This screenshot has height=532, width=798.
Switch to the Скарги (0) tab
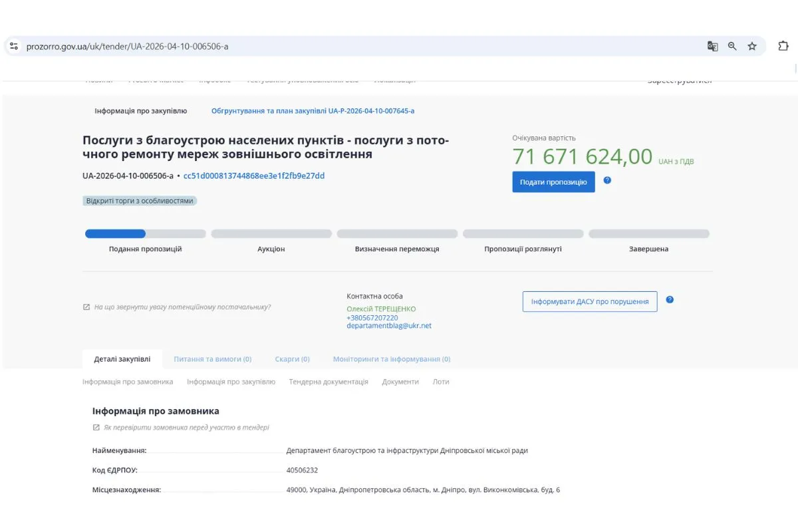(x=293, y=358)
